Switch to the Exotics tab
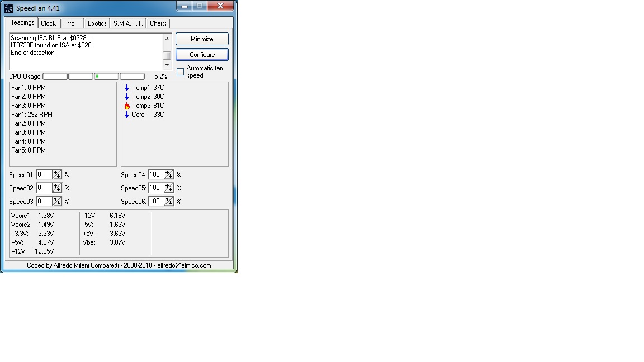This screenshot has width=644, height=362. click(97, 23)
